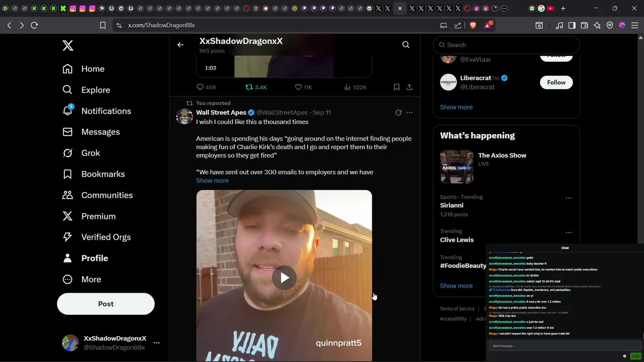644x362 pixels.
Task: Click browser forward arrow
Action: coord(22,25)
